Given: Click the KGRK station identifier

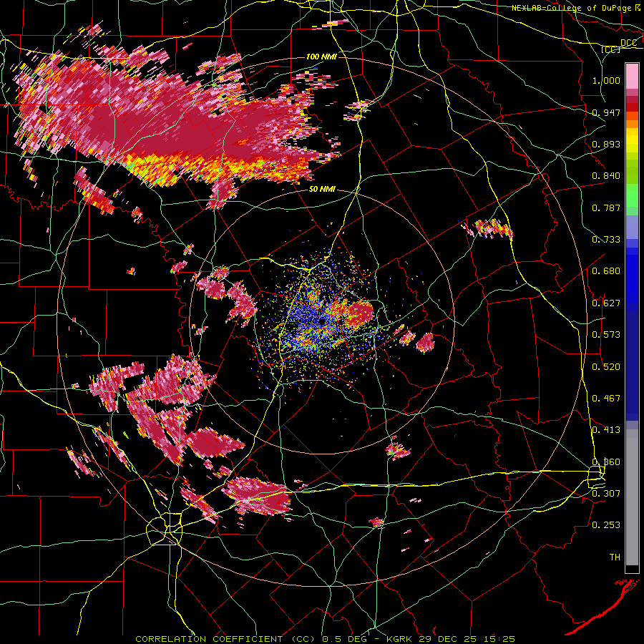Looking at the screenshot, I should tap(401, 639).
